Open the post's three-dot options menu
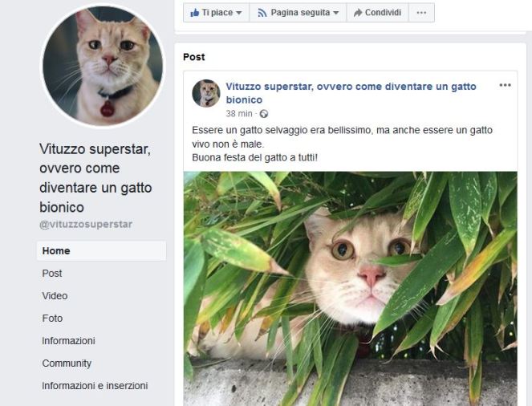The image size is (532, 406). 505,85
